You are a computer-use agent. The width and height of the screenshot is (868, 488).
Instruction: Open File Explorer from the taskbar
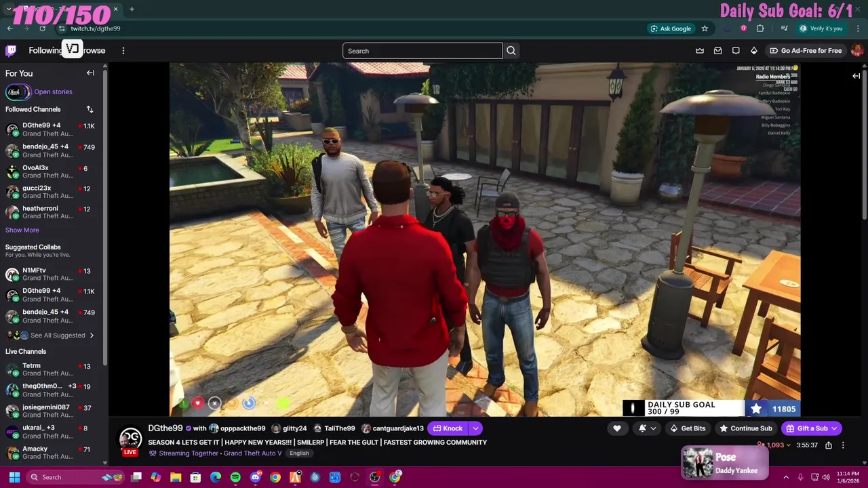click(x=176, y=477)
